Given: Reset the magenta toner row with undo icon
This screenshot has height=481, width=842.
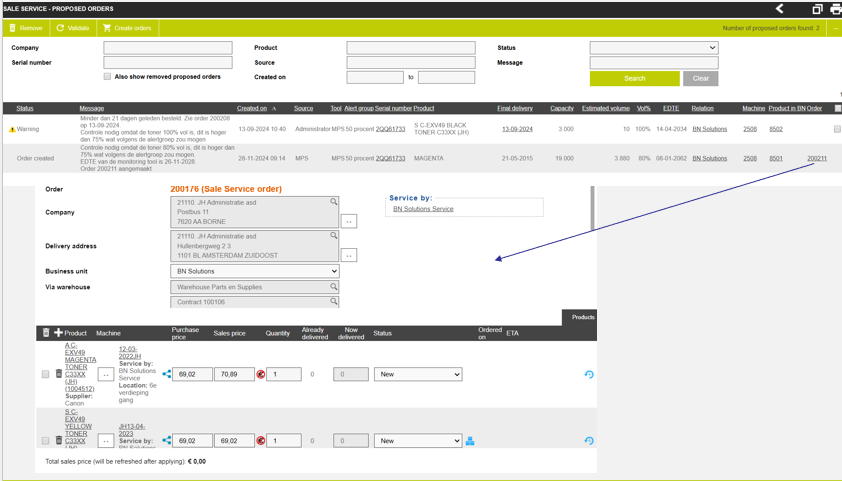Looking at the screenshot, I should [589, 374].
